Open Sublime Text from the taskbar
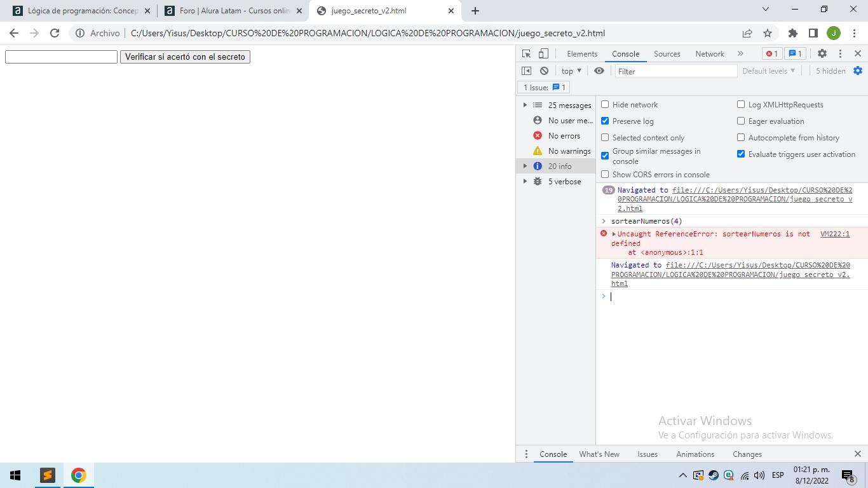This screenshot has width=868, height=488. (x=48, y=475)
